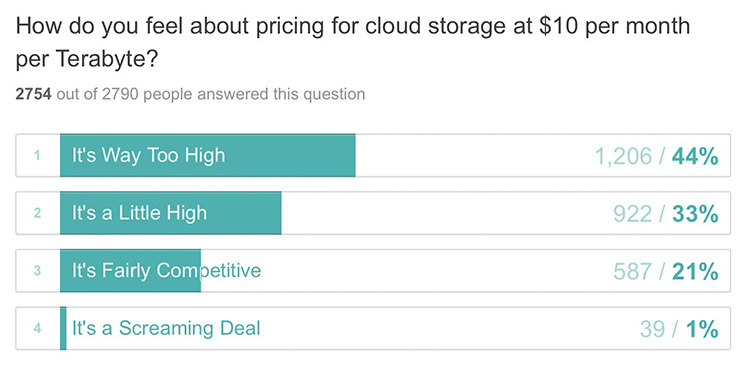This screenshot has width=750, height=373.
Task: Click the '587 / 21%' result count
Action: 665,272
